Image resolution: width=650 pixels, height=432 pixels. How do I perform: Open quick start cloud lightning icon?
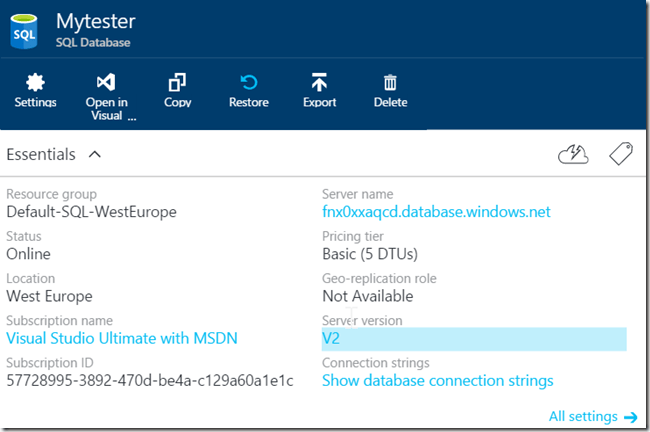[572, 154]
